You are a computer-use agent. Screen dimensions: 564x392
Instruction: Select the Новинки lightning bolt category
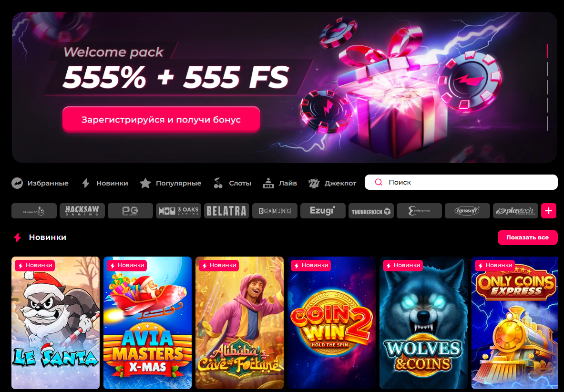tap(105, 183)
